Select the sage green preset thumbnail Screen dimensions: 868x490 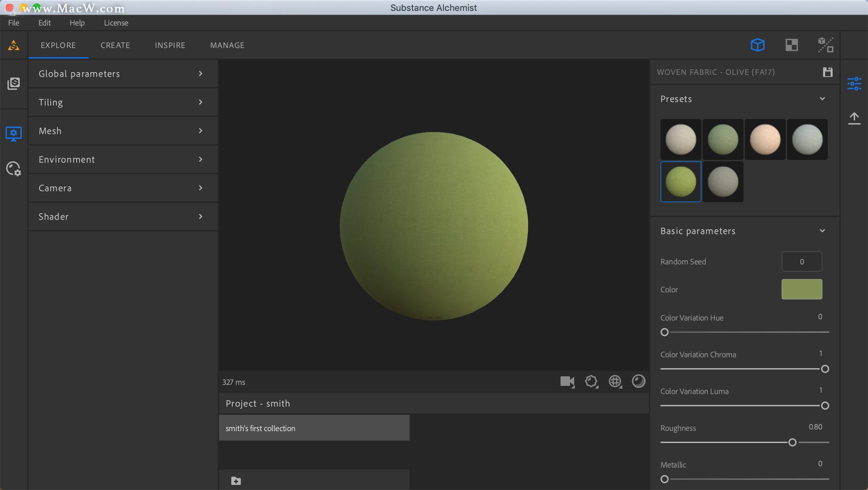723,140
